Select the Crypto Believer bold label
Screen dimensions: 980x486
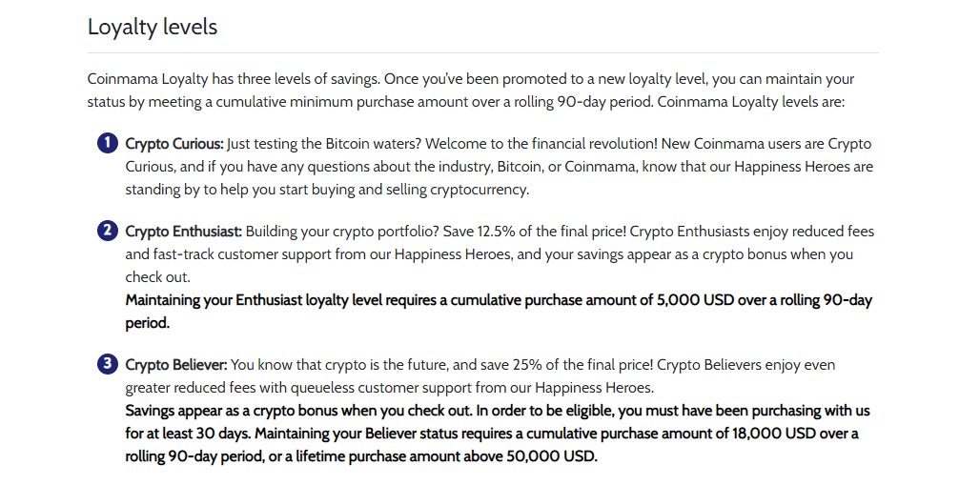177,365
